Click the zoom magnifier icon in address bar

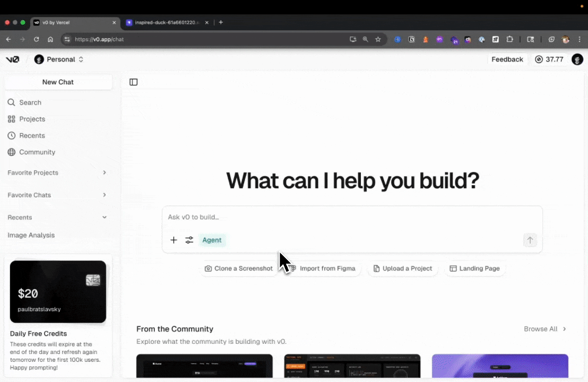[365, 39]
